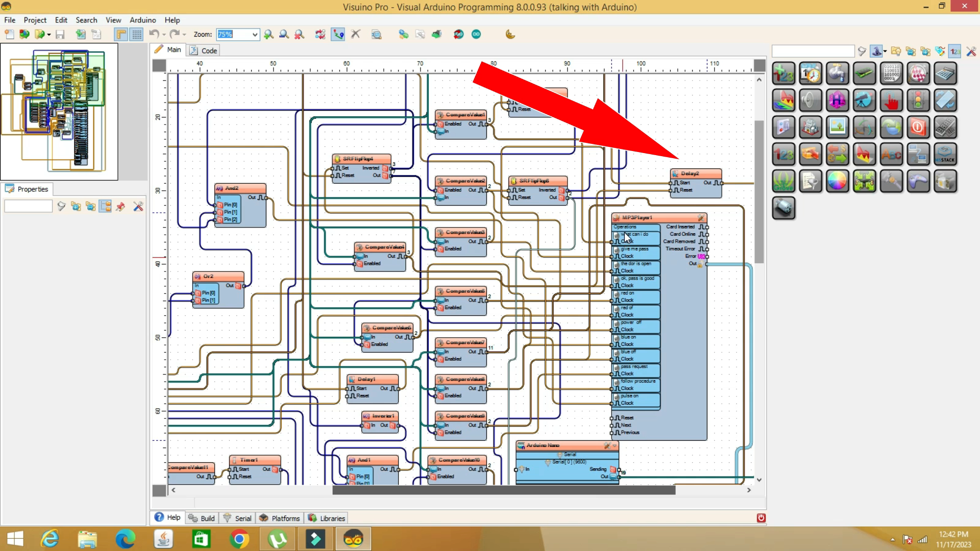Open the Arduino menu
Screen dimensions: 980x551
[143, 20]
